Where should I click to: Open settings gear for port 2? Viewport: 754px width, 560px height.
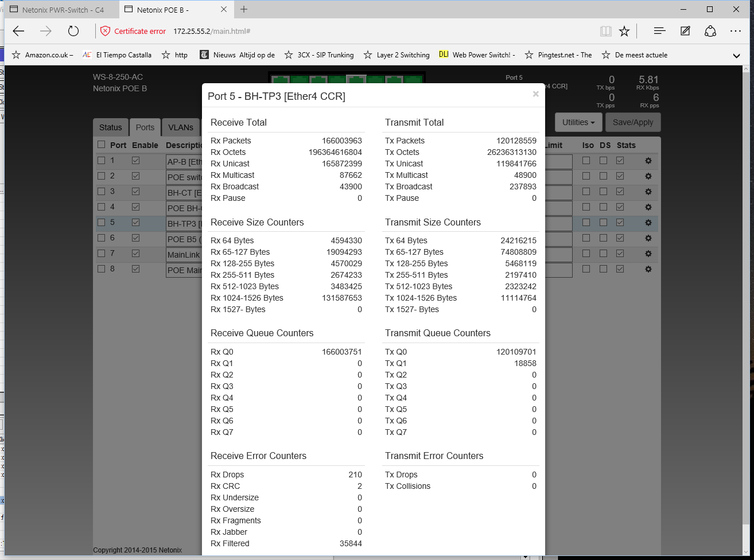[648, 176]
